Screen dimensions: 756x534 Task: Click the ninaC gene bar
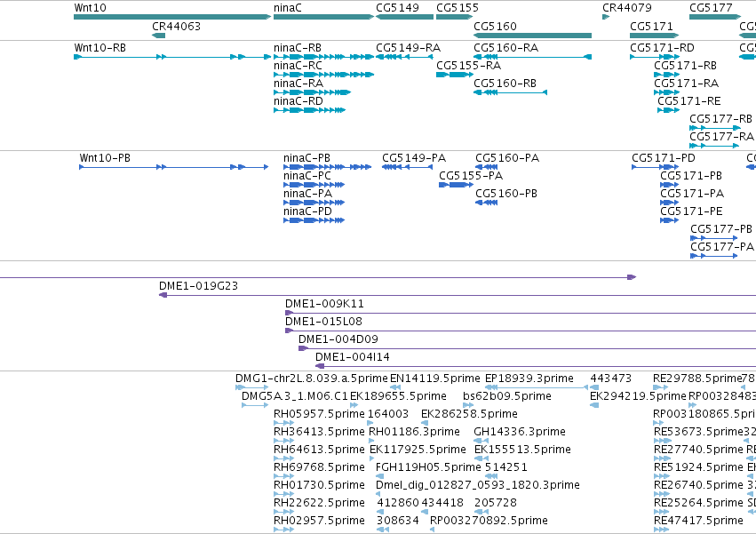click(x=323, y=17)
